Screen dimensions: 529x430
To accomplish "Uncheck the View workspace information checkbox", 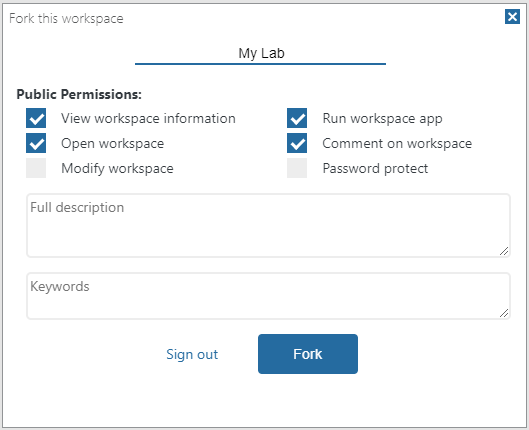I will 36,118.
